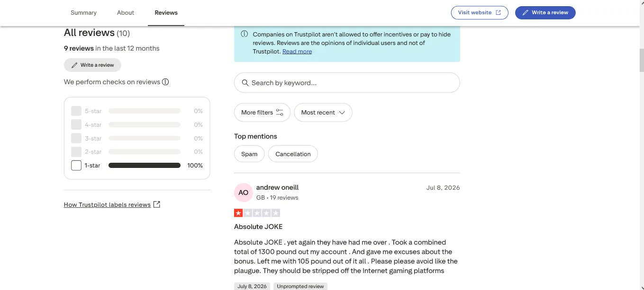The image size is (644, 290).
Task: Click the 1-star rating image on the review
Action: (257, 213)
